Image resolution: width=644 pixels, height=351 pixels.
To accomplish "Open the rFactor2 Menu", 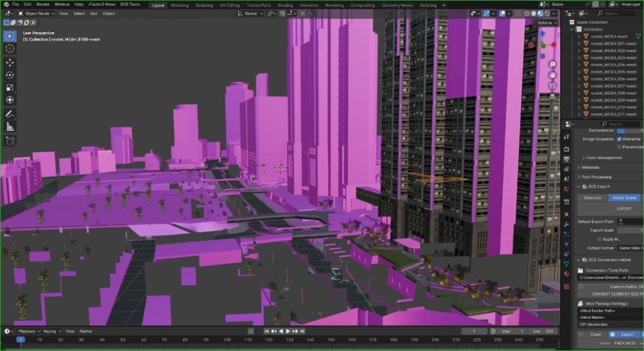I will [x=102, y=4].
